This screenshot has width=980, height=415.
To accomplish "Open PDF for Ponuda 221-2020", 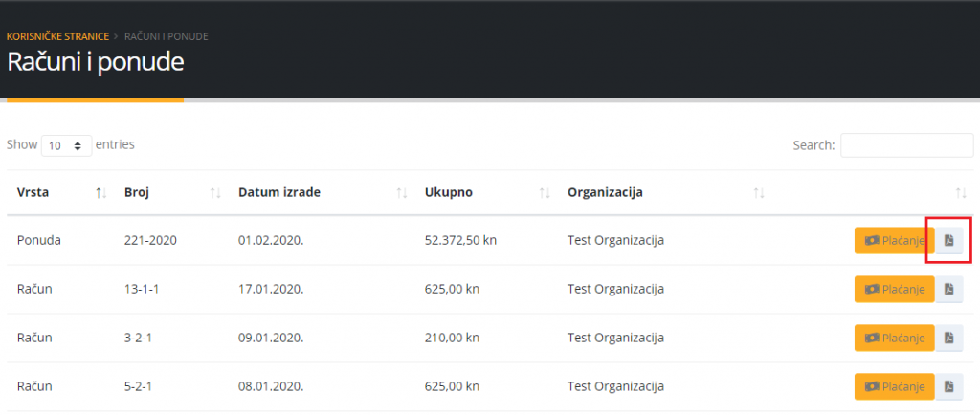I will click(x=948, y=240).
